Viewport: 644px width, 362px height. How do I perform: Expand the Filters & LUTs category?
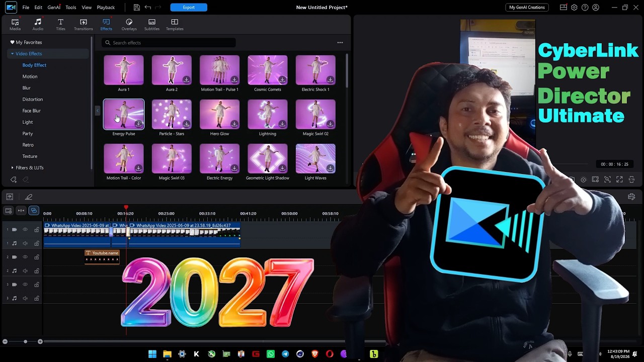click(x=12, y=167)
